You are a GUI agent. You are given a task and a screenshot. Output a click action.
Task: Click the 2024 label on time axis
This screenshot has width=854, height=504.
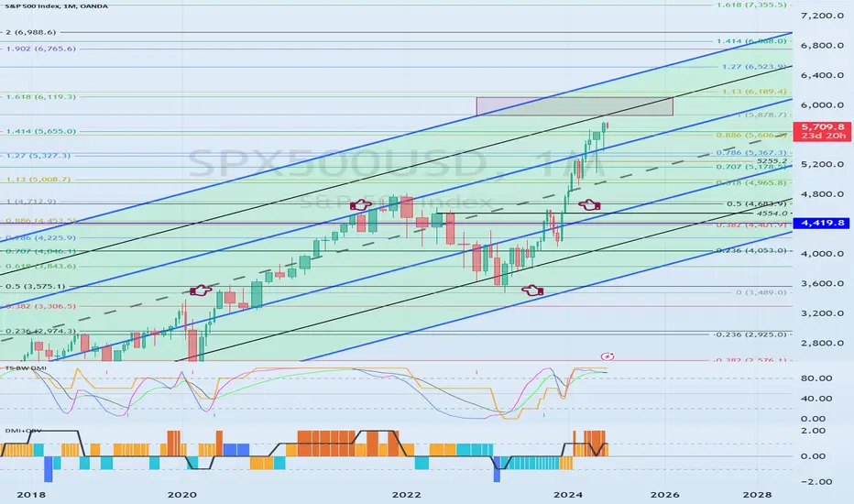point(568,495)
